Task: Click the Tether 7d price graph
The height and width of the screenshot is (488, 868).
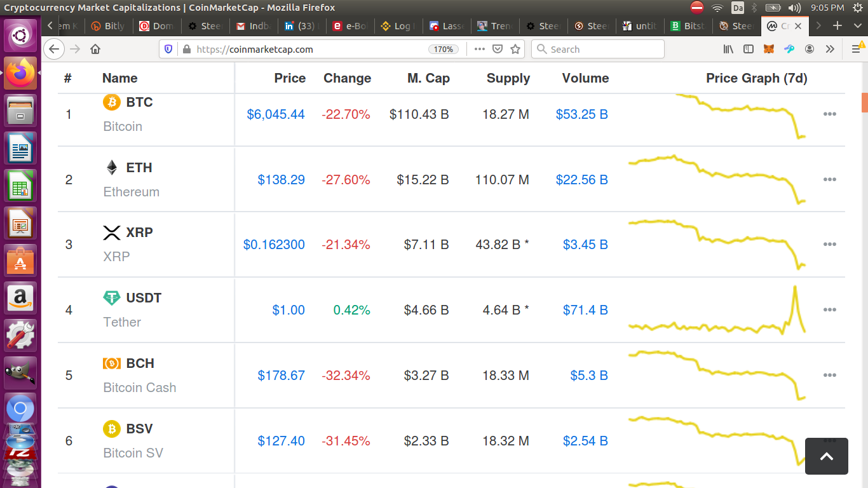Action: tap(717, 310)
